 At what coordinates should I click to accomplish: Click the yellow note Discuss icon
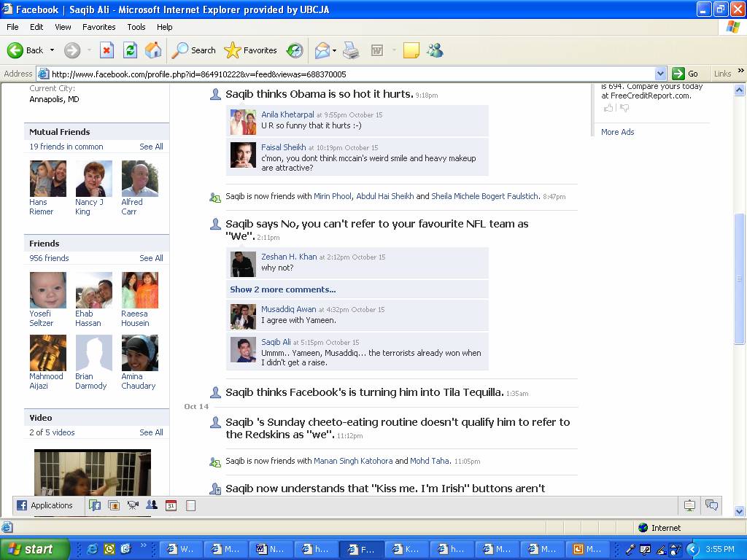(x=411, y=50)
